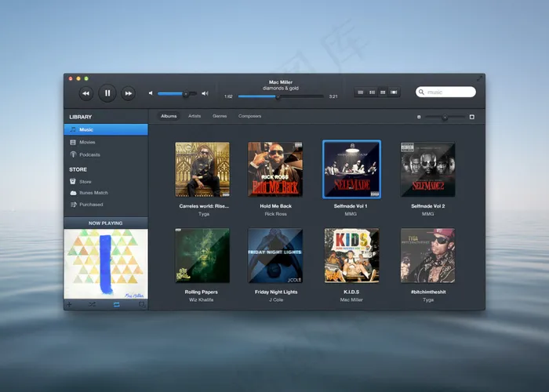Open Movies in the Library sidebar

point(87,142)
